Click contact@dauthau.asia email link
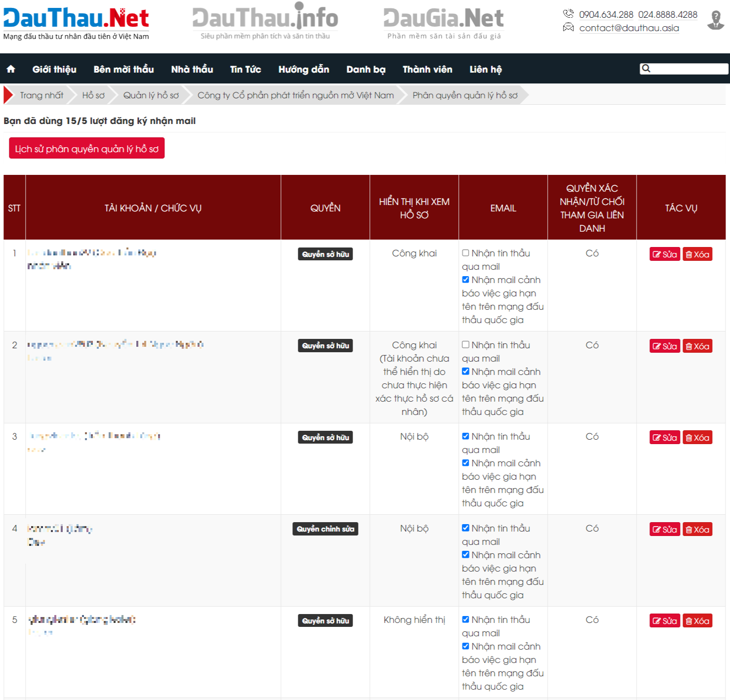730x700 pixels. point(629,28)
